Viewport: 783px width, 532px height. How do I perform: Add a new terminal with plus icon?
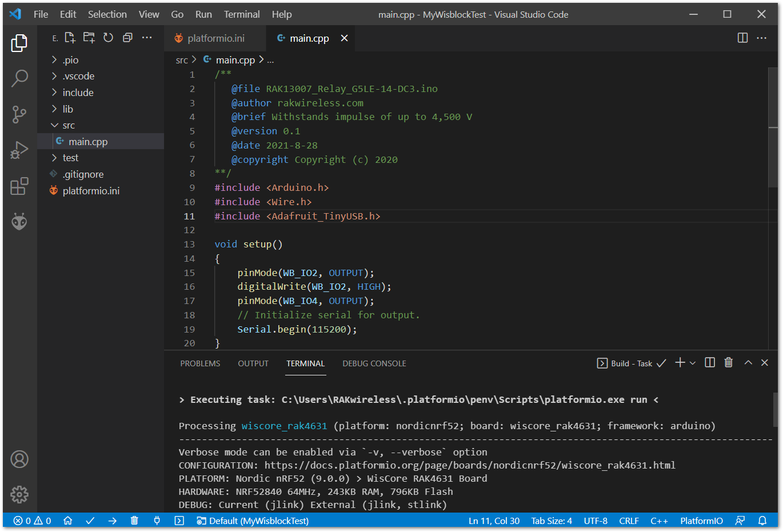[x=680, y=363]
